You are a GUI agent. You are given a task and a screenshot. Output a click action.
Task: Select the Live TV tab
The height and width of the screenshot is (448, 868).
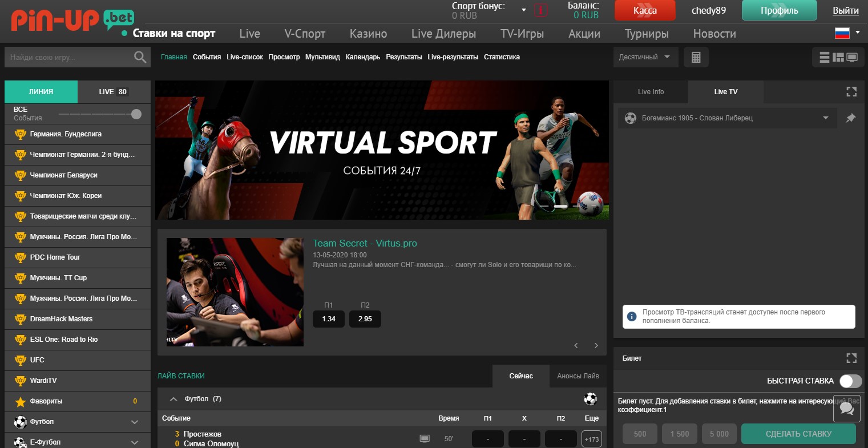tap(725, 92)
